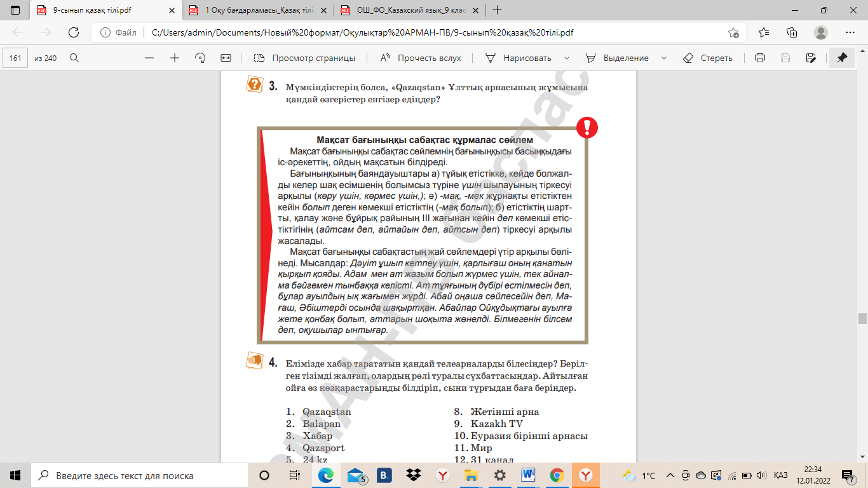Click the Save as icon in PDF toolbar
This screenshot has height=488, width=868.
pyautogui.click(x=811, y=58)
